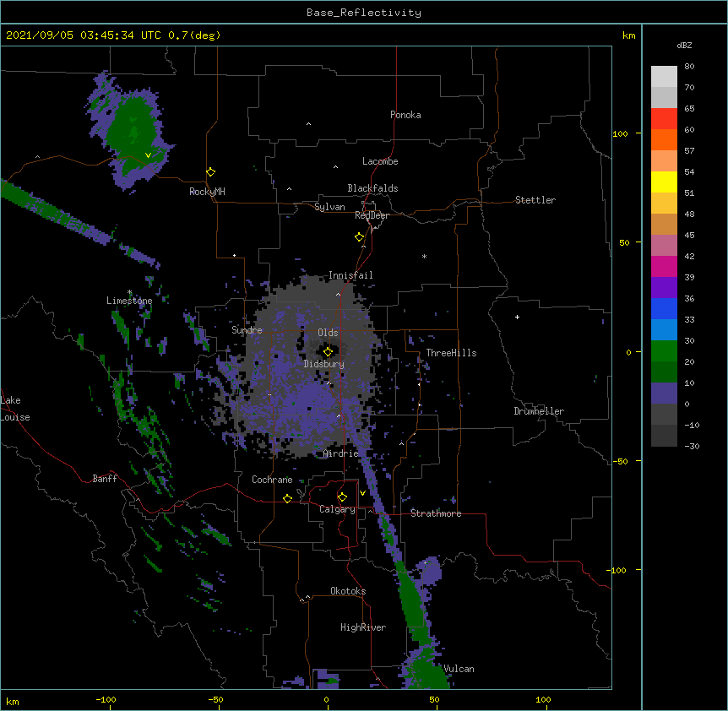Select the slate-purple swatch between 10 and 0 dBZ
Screen dimensions: 728x711
tap(664, 393)
